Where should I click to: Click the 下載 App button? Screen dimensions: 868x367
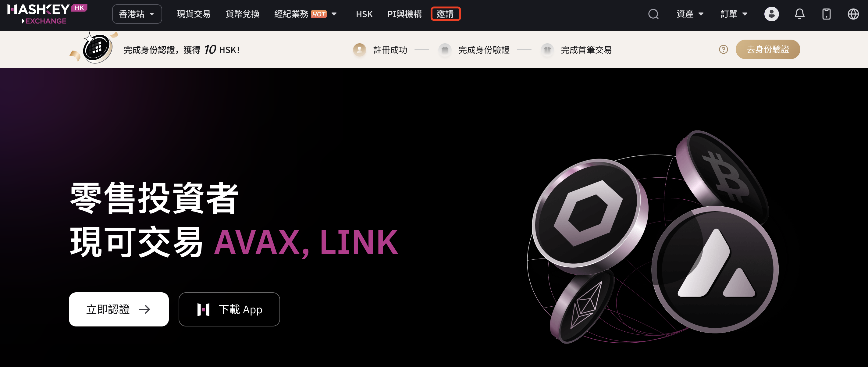[229, 309]
